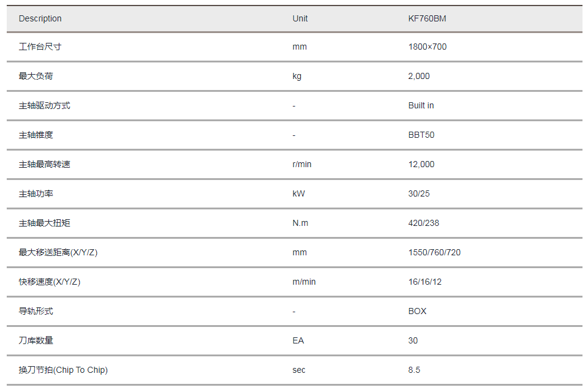
Task: Click the 12,000 spindle speed value
Action: [421, 164]
